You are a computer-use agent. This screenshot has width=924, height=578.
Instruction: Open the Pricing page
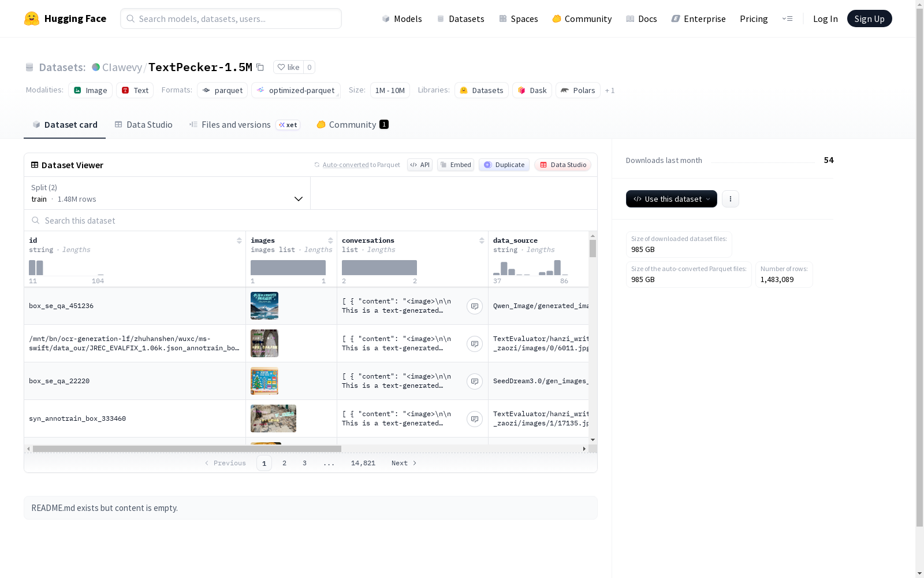point(754,18)
